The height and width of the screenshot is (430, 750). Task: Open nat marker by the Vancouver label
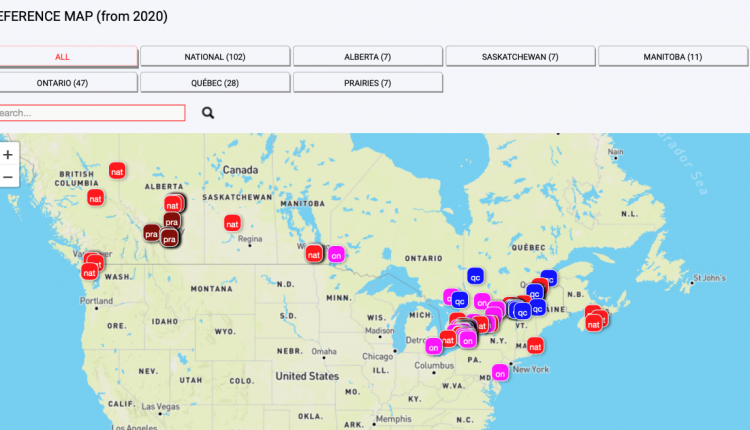coord(95,262)
